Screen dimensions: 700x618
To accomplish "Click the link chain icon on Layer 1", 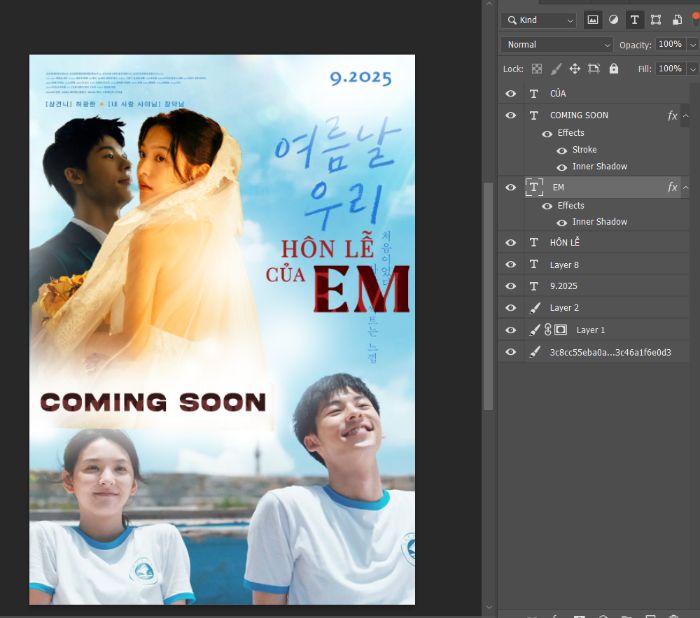I will pyautogui.click(x=548, y=330).
